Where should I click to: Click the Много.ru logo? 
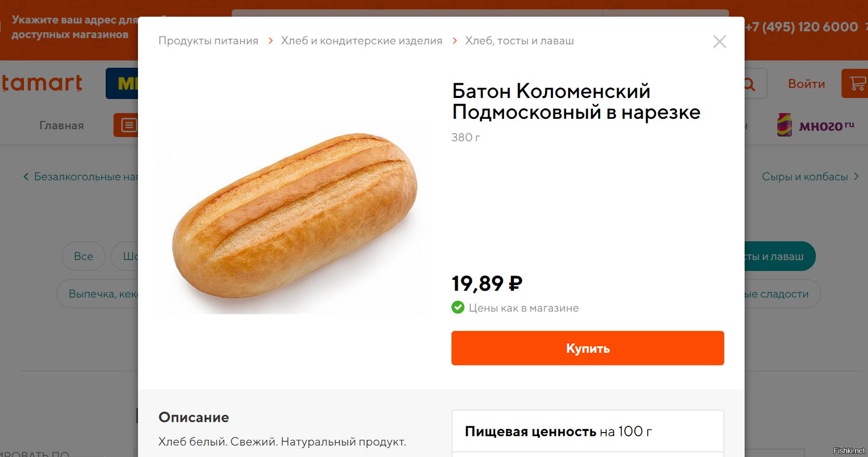[815, 125]
